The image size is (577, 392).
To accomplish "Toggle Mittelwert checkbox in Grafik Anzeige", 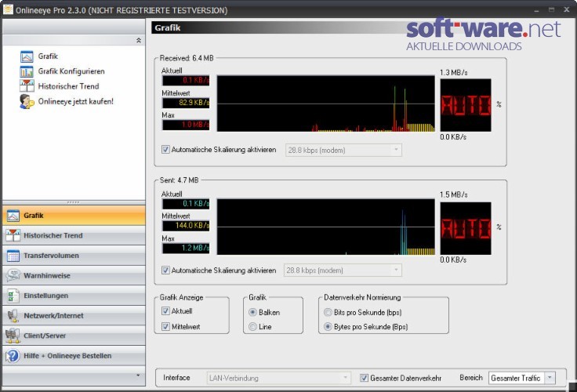I will point(165,326).
